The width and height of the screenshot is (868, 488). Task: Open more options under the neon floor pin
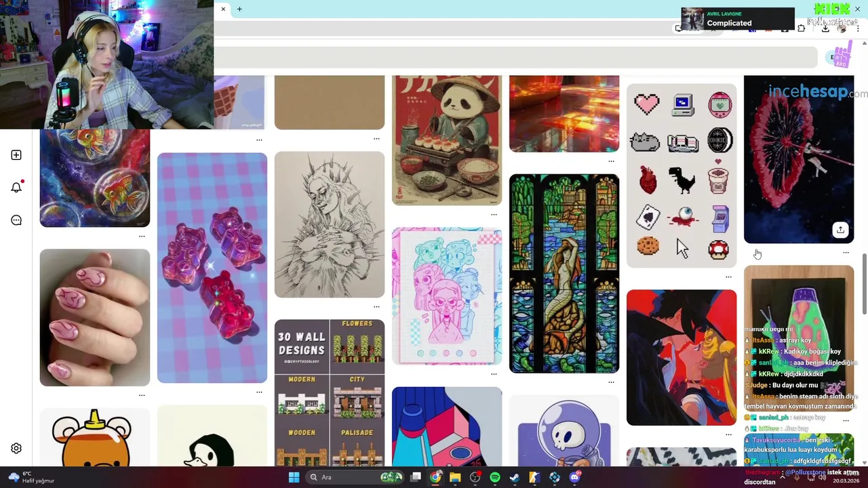click(x=611, y=161)
